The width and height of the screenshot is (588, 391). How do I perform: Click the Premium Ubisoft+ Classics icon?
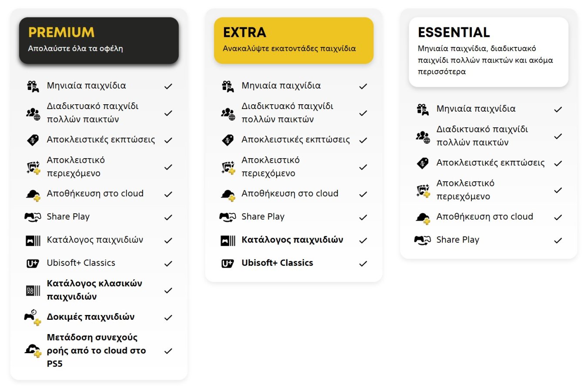coord(33,263)
